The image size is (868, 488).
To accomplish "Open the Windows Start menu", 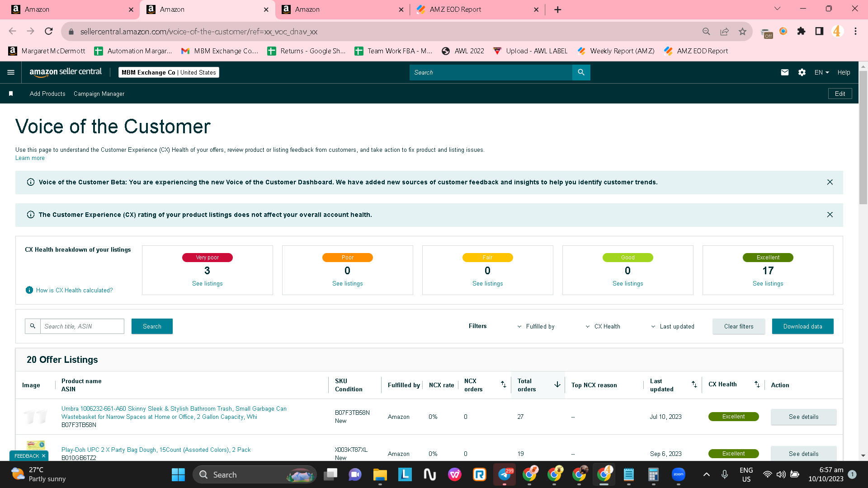I will click(178, 474).
